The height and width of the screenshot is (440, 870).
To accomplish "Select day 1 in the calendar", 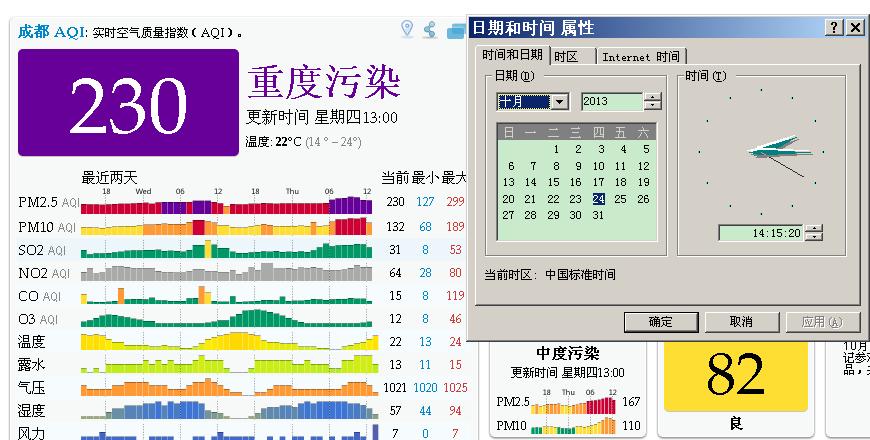I will click(x=556, y=149).
